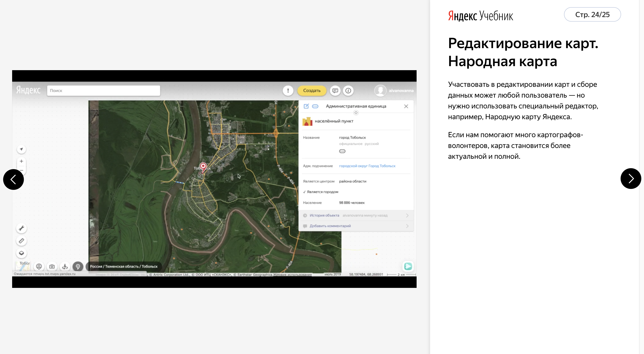
Task: Click the Поиск search field
Action: [x=104, y=91]
